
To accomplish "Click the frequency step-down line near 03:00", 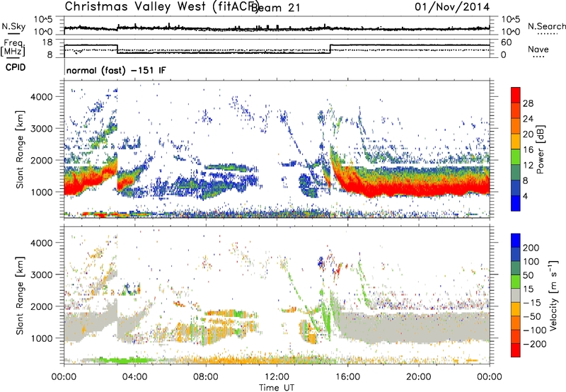I will (x=117, y=49).
